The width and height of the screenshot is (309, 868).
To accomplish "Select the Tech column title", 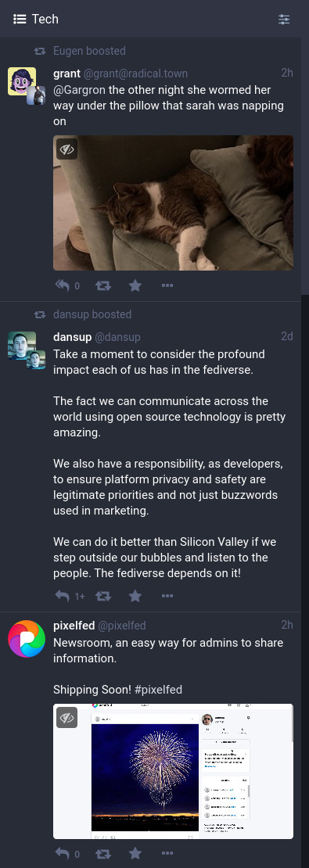I will (45, 19).
